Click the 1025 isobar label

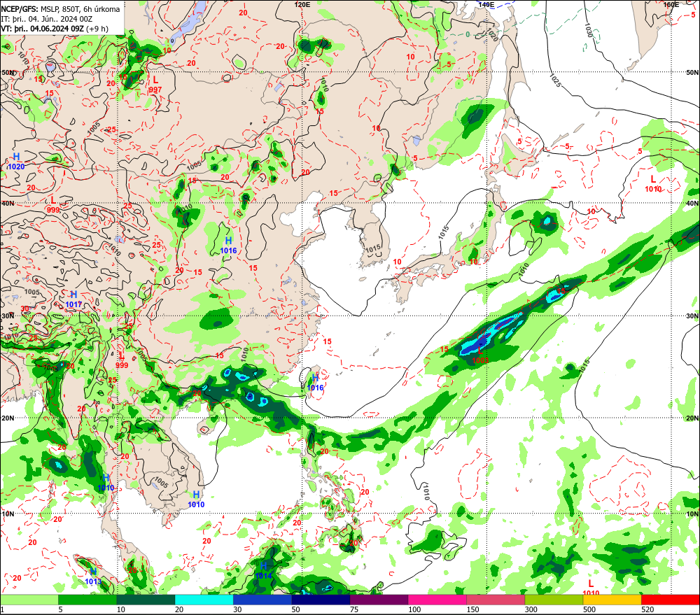[554, 80]
